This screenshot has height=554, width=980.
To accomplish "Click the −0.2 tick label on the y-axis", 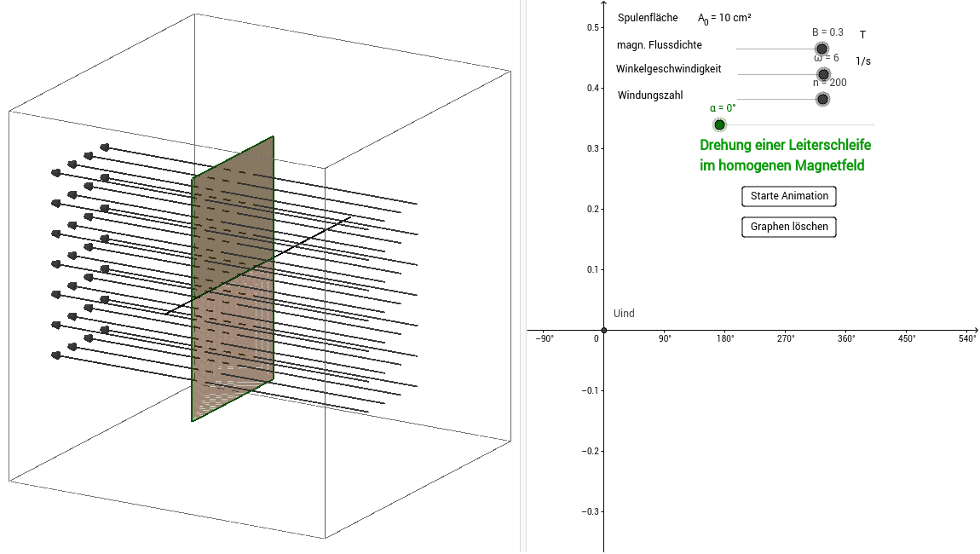I will pyautogui.click(x=590, y=451).
